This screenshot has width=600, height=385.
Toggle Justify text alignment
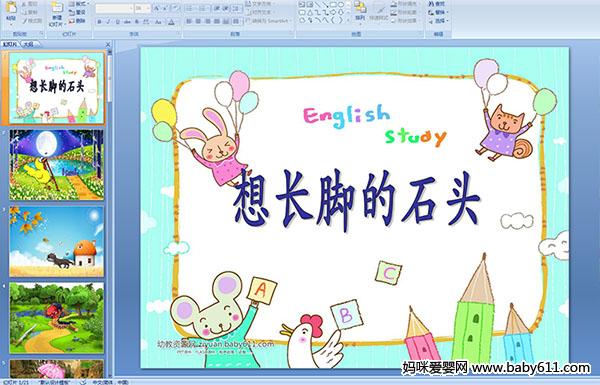[216, 21]
